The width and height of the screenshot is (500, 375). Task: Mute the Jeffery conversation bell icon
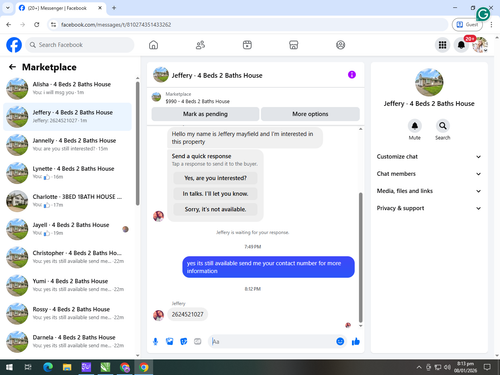415,126
